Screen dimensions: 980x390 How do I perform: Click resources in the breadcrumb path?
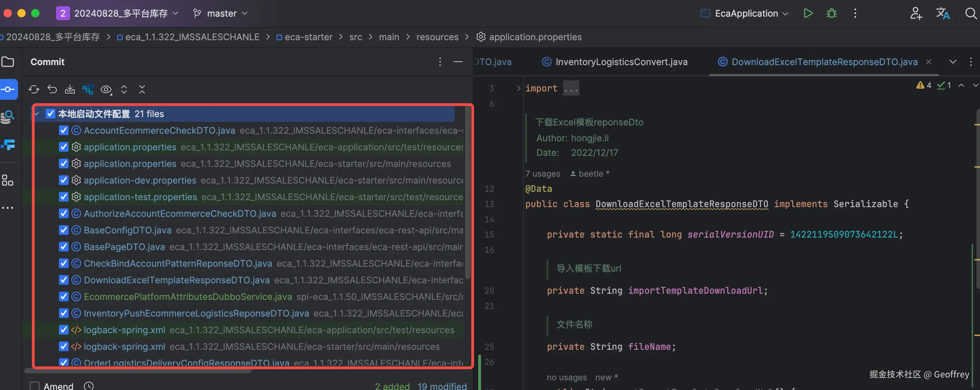pos(437,37)
